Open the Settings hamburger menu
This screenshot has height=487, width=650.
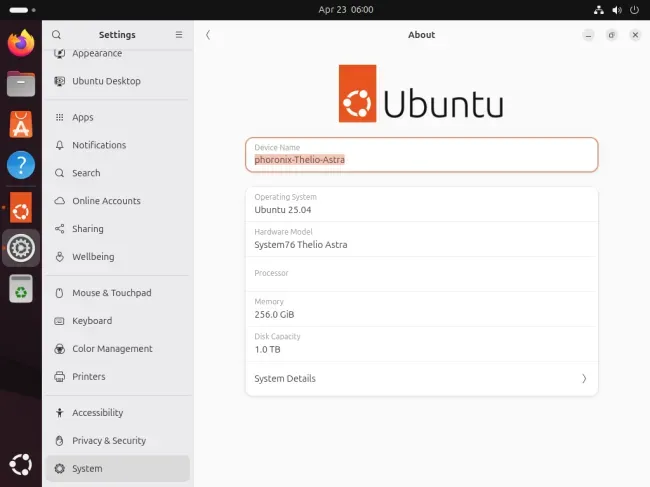coord(179,35)
